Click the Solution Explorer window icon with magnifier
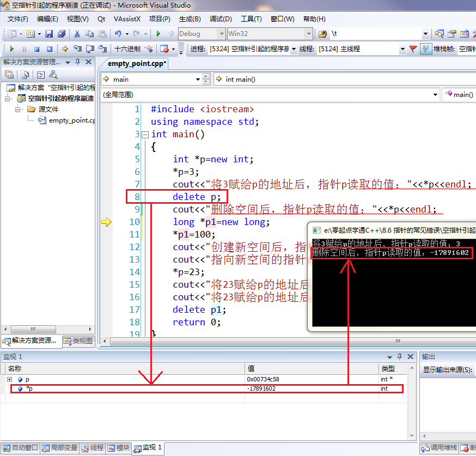This screenshot has height=456, width=476. pyautogui.click(x=440, y=34)
